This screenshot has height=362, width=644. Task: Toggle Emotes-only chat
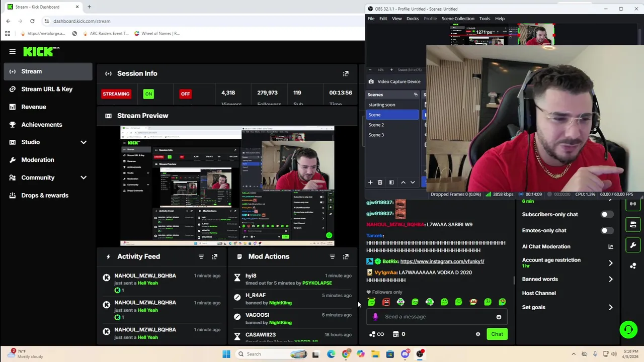click(x=607, y=230)
